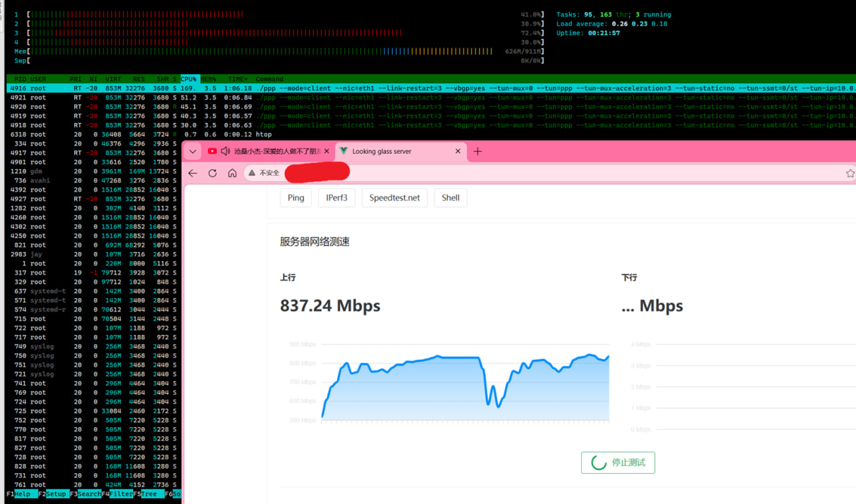The image size is (856, 504).
Task: Select htop process row PID 4916
Action: point(431,88)
